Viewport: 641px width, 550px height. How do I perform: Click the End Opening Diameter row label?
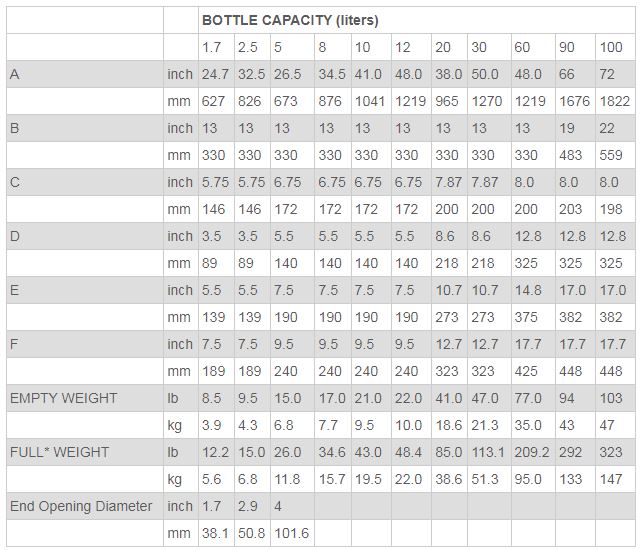tap(81, 506)
